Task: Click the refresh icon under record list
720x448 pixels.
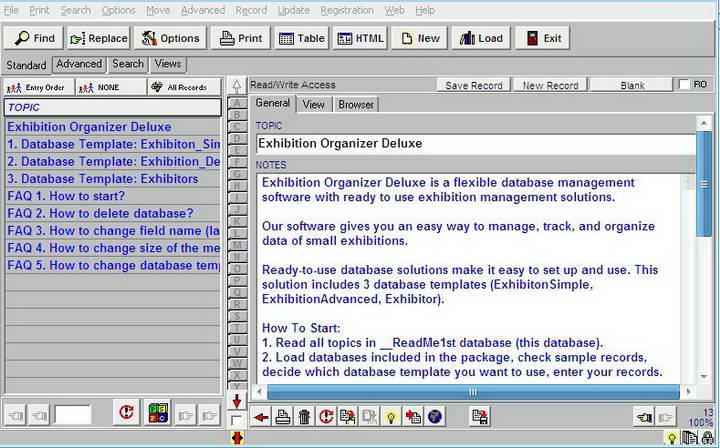Action: [126, 412]
